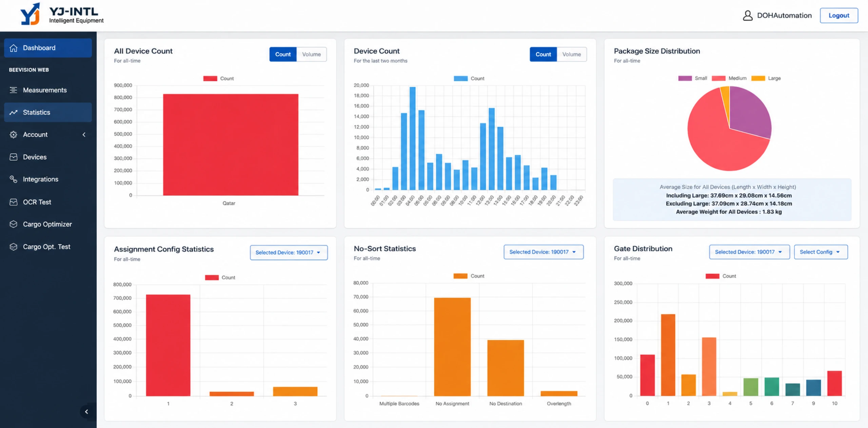Click the No Destination bar
This screenshot has width=868, height=428.
coord(506,368)
